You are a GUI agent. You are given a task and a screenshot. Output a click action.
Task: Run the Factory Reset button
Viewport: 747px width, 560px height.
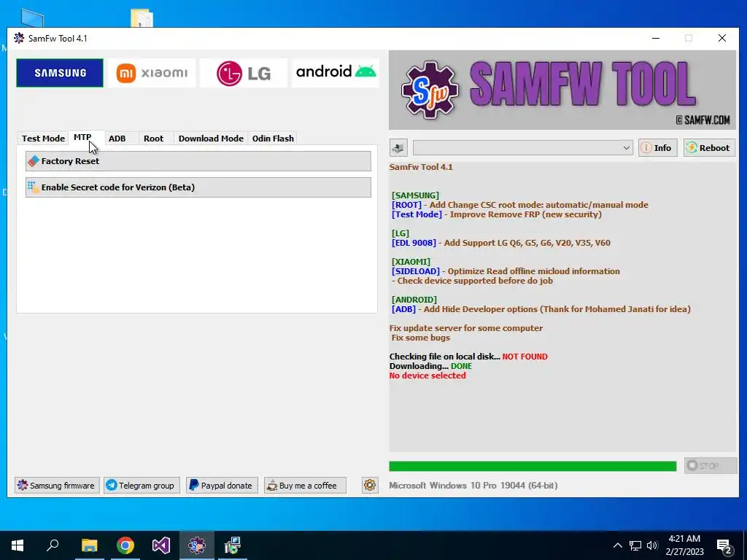(x=198, y=161)
